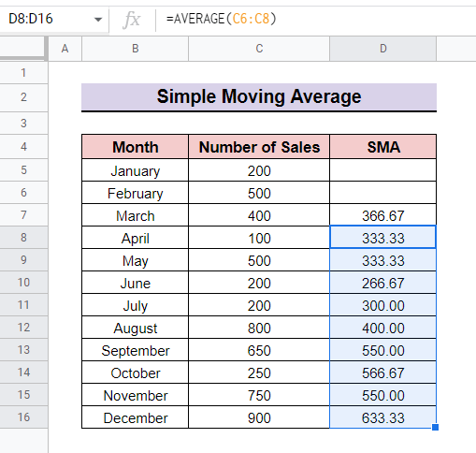Select the Month header cell
The width and height of the screenshot is (476, 453).
point(135,147)
